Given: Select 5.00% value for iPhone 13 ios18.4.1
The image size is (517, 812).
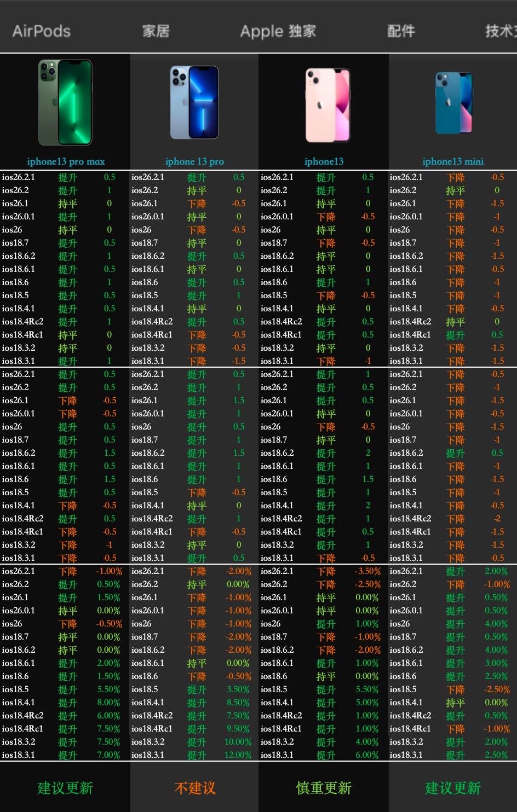Looking at the screenshot, I should (x=367, y=703).
